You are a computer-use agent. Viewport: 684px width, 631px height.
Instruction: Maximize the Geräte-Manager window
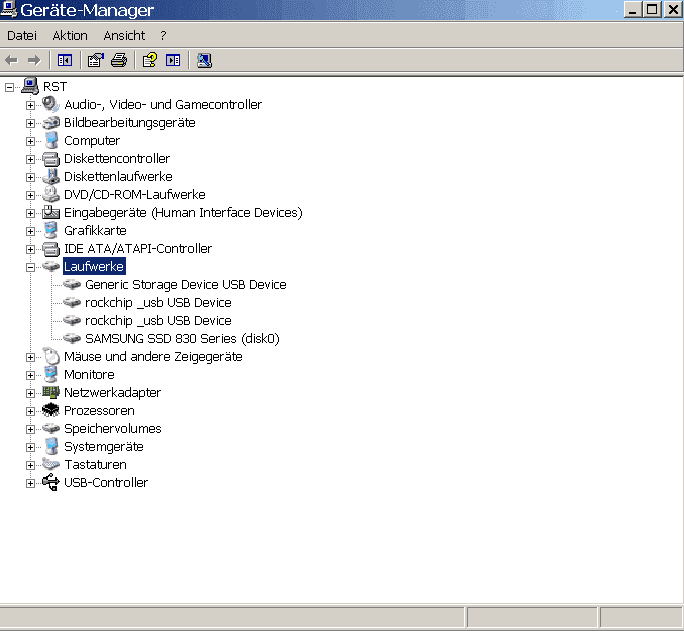click(652, 10)
